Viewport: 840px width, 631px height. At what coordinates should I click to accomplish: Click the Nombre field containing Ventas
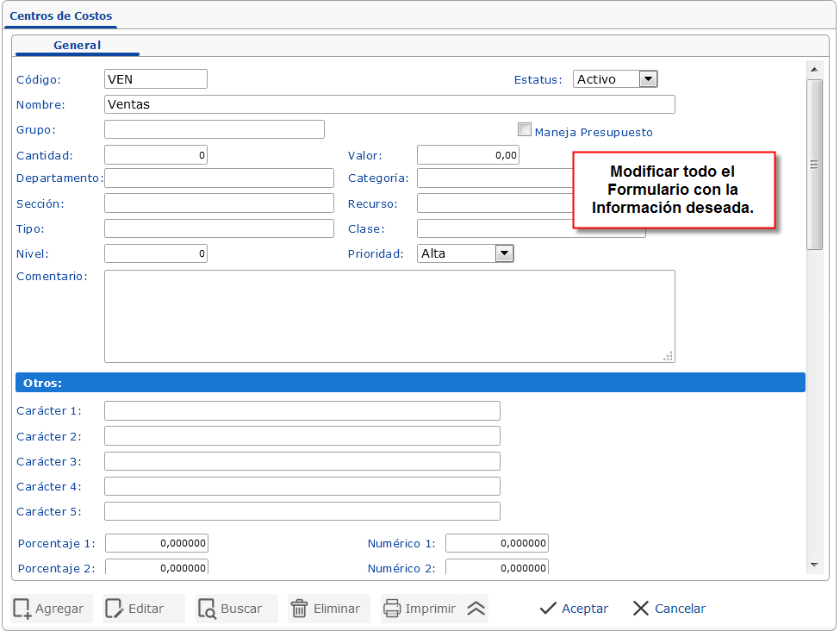coord(388,103)
